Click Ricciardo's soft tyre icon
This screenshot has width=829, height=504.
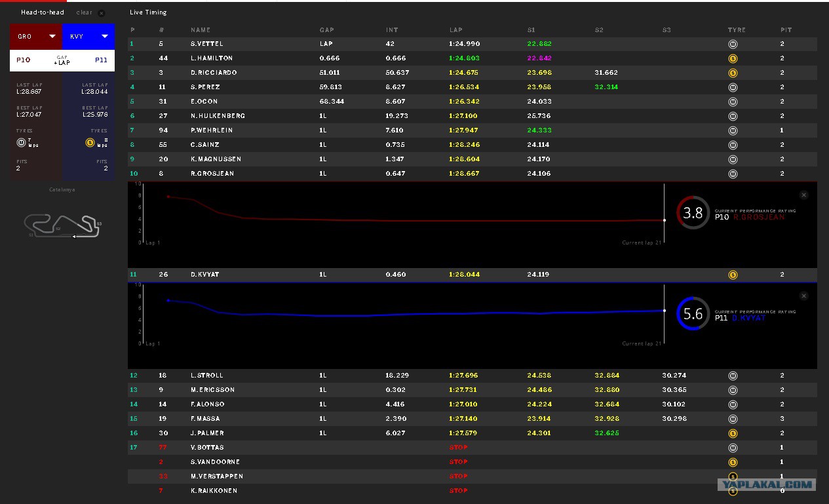pyautogui.click(x=733, y=73)
